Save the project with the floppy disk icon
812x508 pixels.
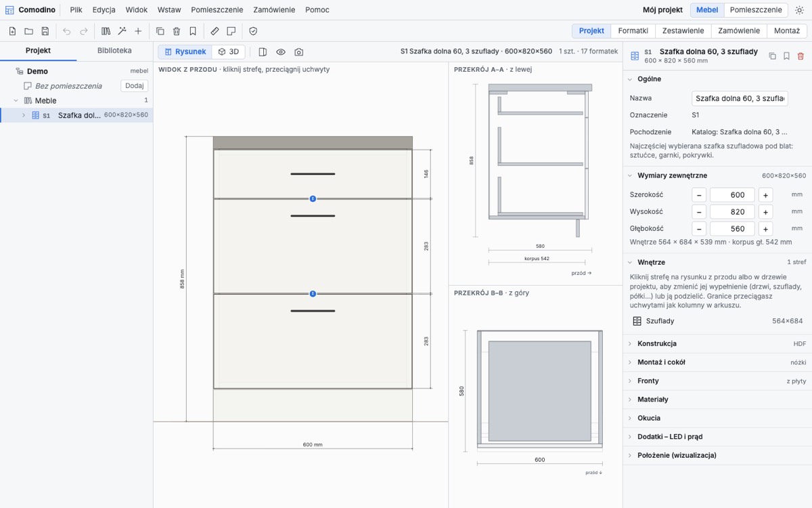(45, 31)
